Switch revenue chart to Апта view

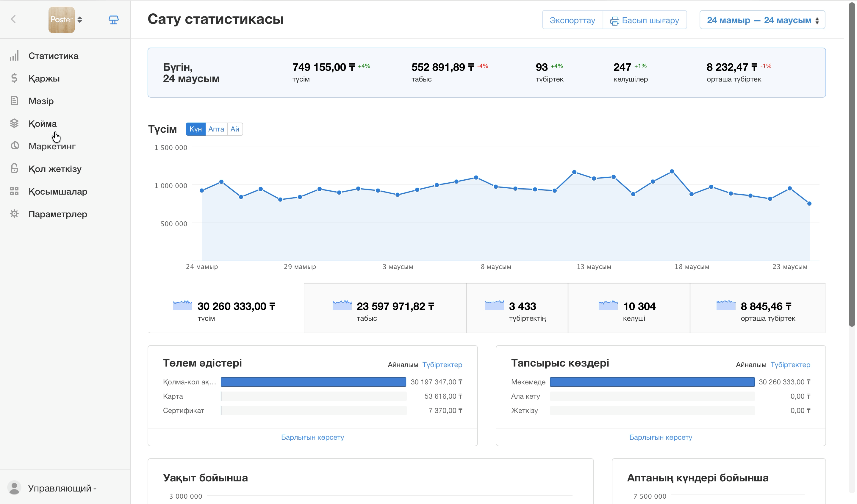216,129
